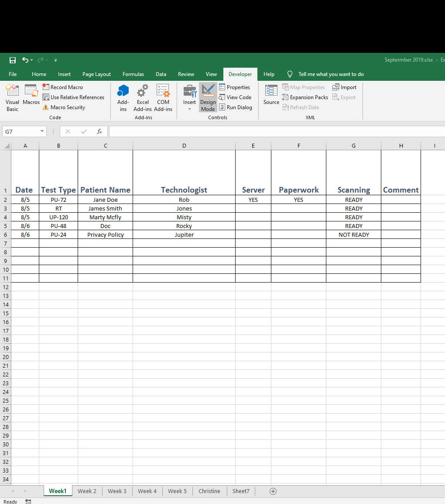Select cell containing Marty Mcfly
The image size is (445, 504).
coord(105,217)
